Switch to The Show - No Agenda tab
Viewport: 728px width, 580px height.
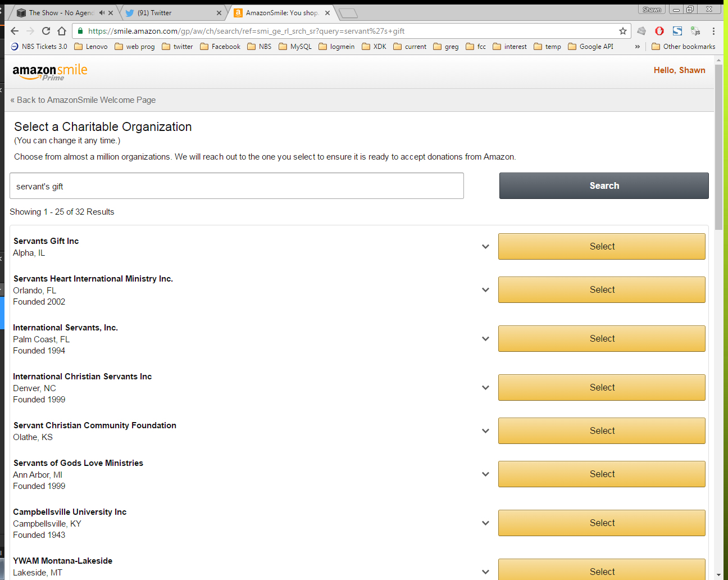61,12
